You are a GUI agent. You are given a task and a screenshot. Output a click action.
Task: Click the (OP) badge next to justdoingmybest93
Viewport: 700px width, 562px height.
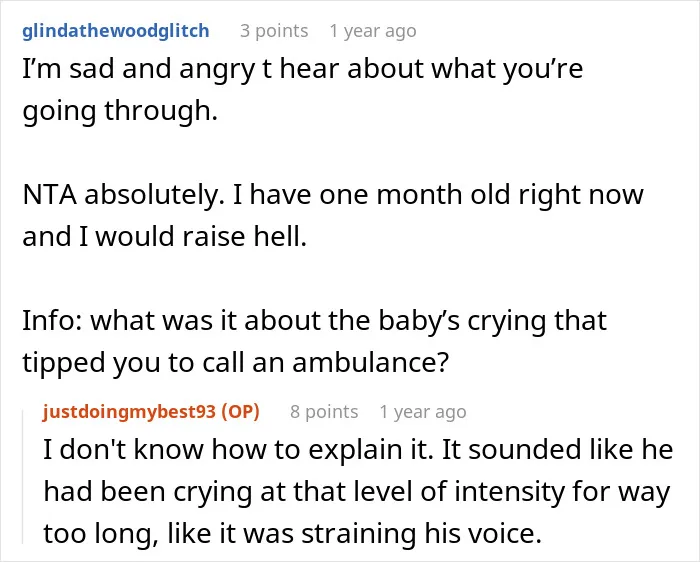[240, 411]
